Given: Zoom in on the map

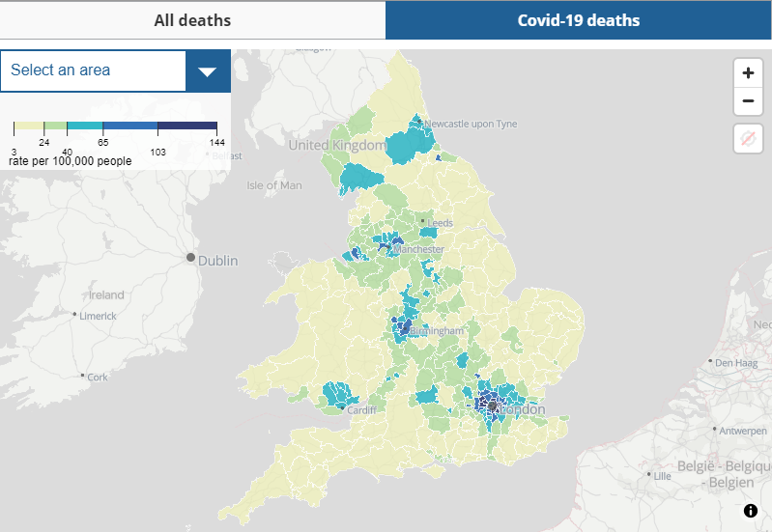Looking at the screenshot, I should point(747,73).
